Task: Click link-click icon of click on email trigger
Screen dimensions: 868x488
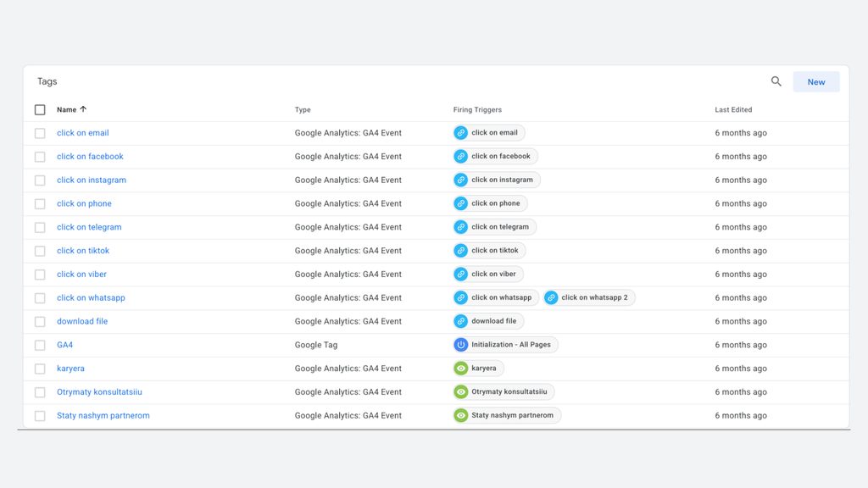Action: (x=460, y=133)
